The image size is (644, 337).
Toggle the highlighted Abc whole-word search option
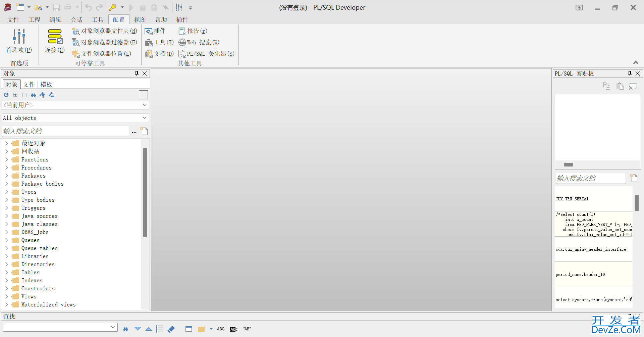pyautogui.click(x=234, y=329)
